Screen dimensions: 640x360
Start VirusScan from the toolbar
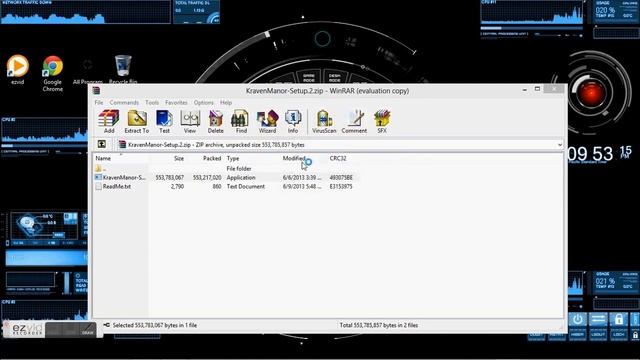(x=324, y=122)
